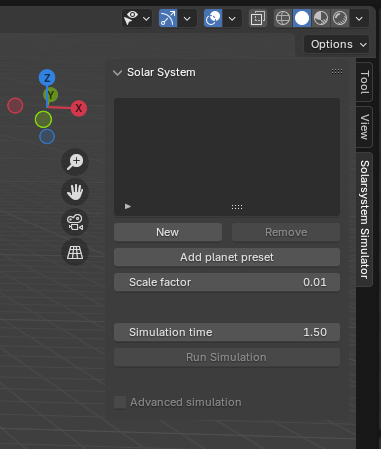This screenshot has width=381, height=449.
Task: Open the Overlays options dropdown arrow
Action: [232, 19]
